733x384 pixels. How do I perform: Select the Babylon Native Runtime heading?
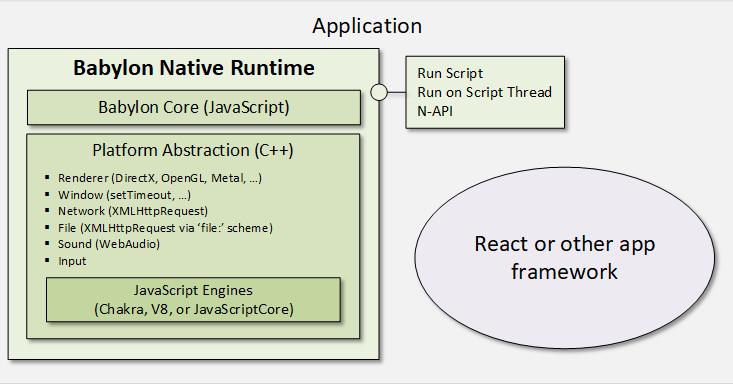[x=194, y=68]
